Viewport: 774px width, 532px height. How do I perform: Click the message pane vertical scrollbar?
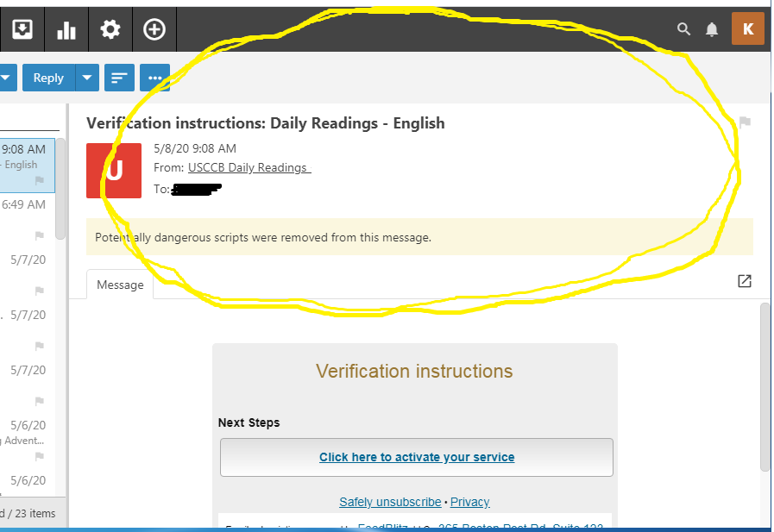765,388
